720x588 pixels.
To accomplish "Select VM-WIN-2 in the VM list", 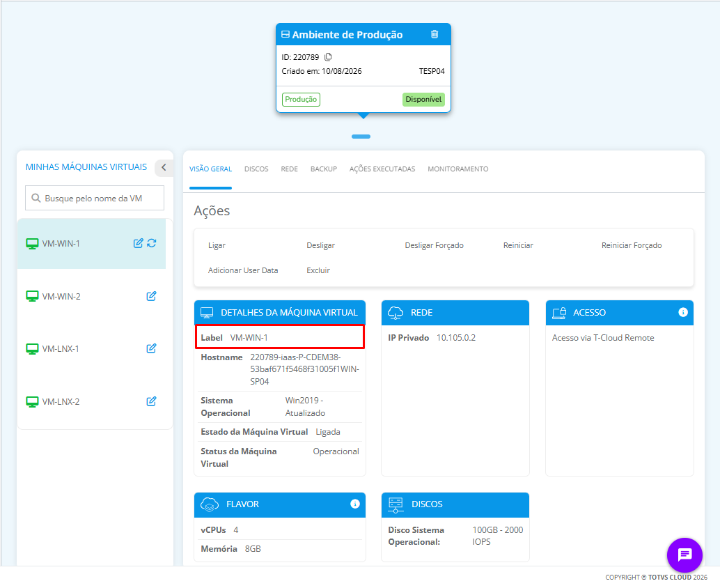I will pos(91,296).
